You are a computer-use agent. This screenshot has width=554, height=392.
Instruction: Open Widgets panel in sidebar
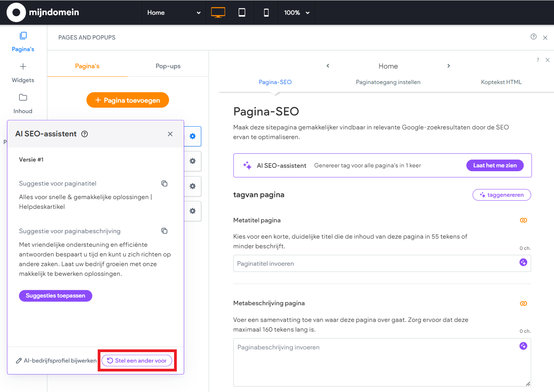(23, 73)
